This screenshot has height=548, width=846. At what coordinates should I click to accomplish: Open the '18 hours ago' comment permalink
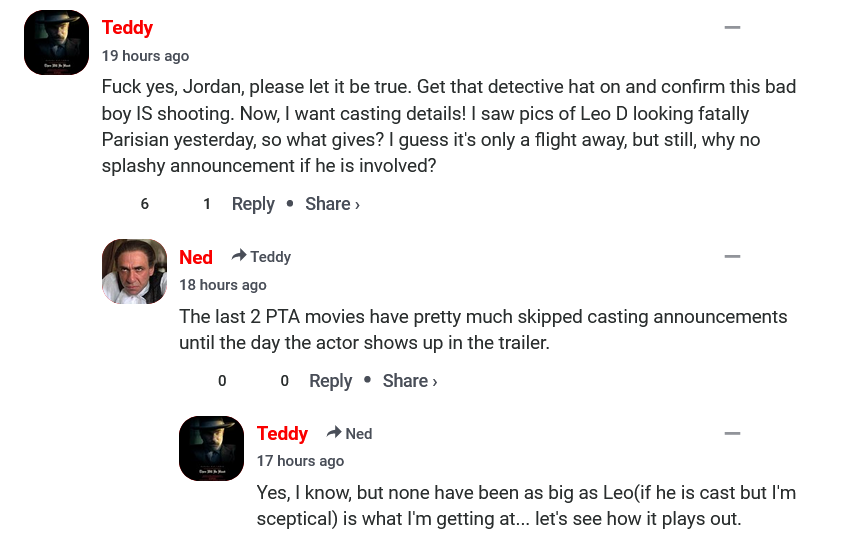pyautogui.click(x=222, y=285)
